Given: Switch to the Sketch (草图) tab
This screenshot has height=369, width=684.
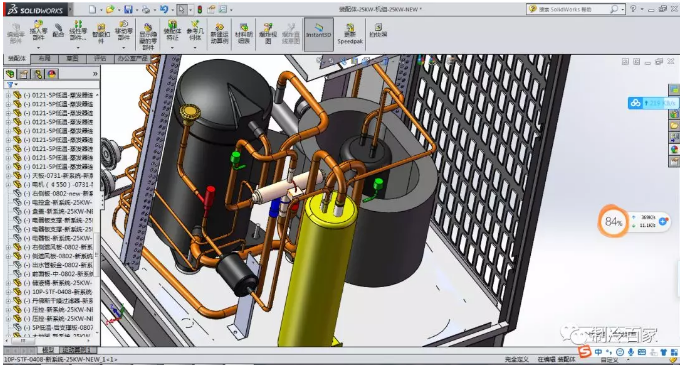Looking at the screenshot, I should 72,58.
